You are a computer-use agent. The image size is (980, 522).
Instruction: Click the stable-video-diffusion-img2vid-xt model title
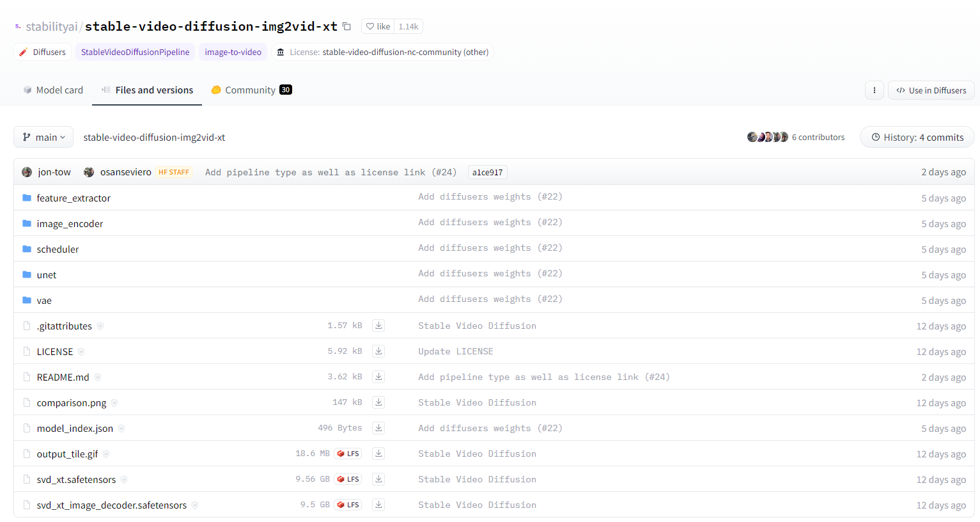pos(211,26)
